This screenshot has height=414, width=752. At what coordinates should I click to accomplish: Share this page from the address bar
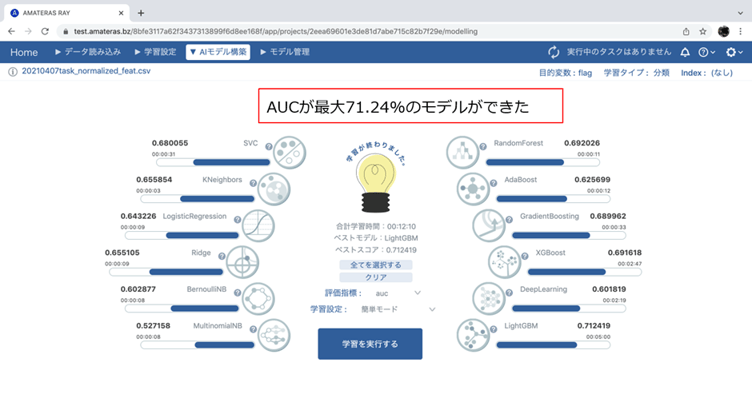686,31
